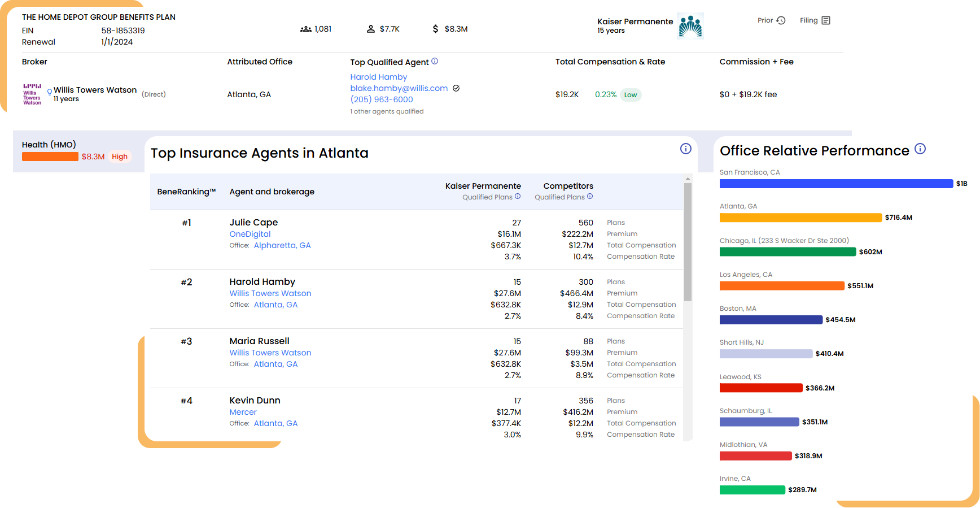980x508 pixels.
Task: Click EIN value 58-1853319
Action: (x=123, y=31)
